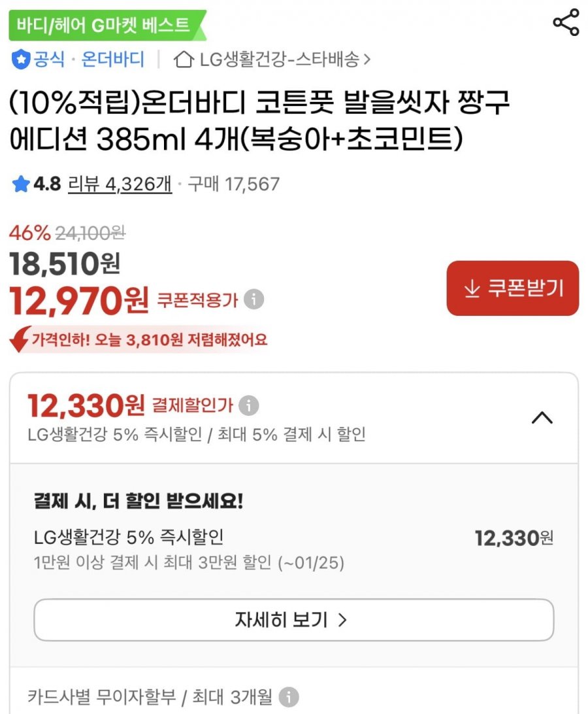Open info icon next to 쿠폰적용가
The image size is (588, 714).
tap(253, 300)
